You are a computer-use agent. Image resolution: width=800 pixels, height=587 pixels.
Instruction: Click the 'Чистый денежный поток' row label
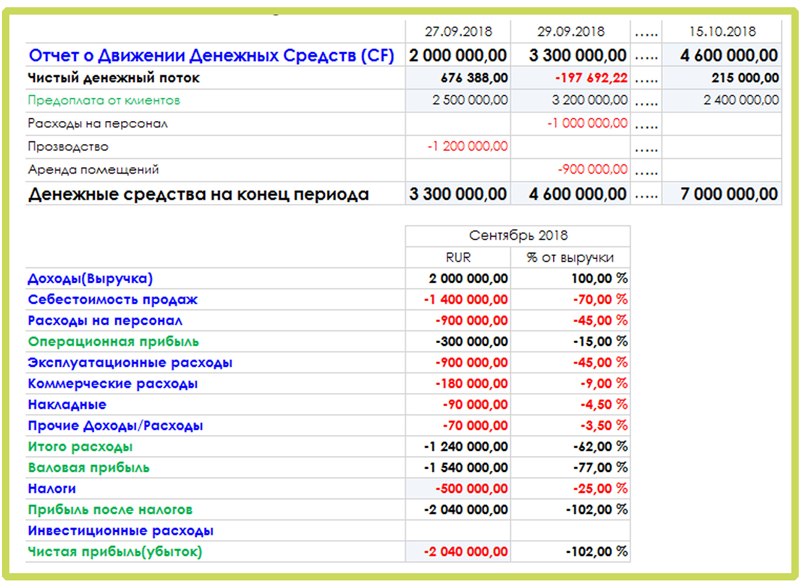point(113,78)
